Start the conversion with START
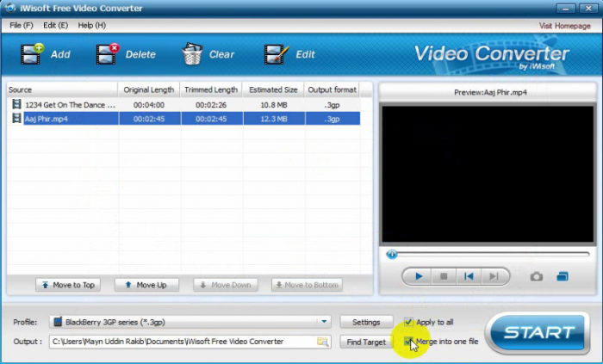Image resolution: width=603 pixels, height=364 pixels. pyautogui.click(x=538, y=332)
